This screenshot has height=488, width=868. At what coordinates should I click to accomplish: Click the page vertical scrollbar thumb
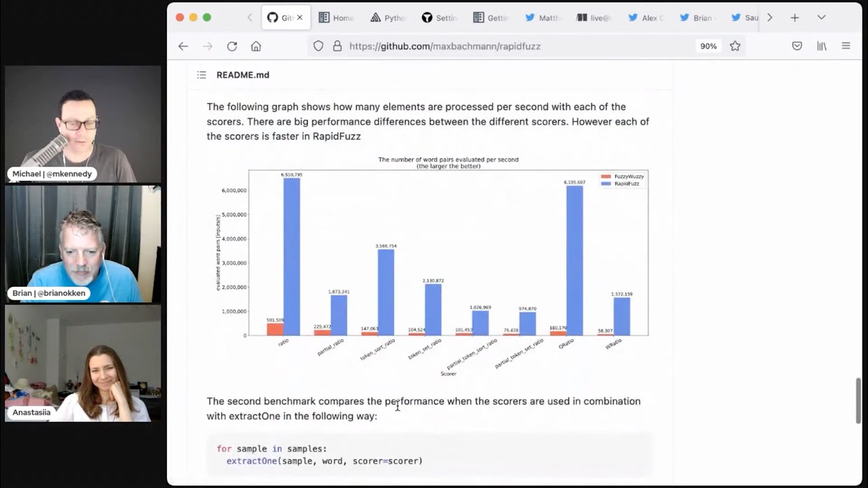tap(859, 401)
